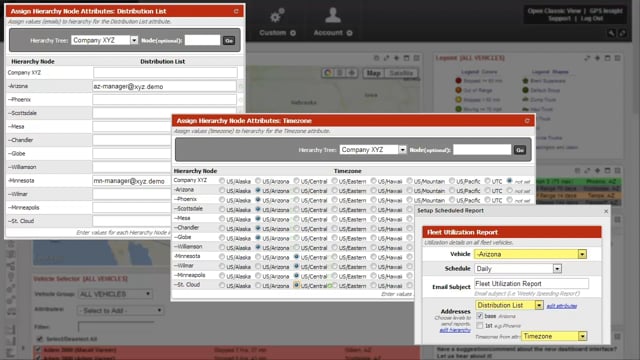Click the round arrow icon next to Custom
This screenshot has height=360, width=640.
[x=293, y=33]
